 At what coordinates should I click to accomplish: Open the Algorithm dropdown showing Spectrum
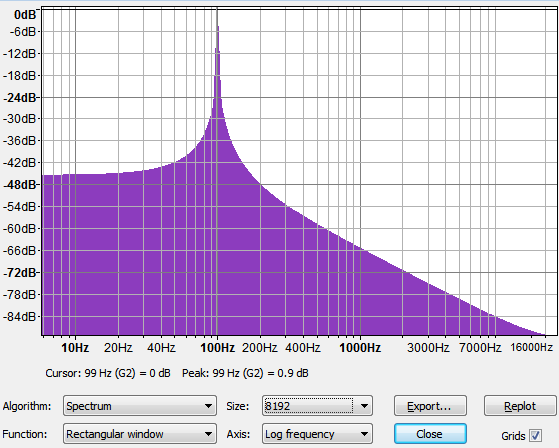[140, 406]
